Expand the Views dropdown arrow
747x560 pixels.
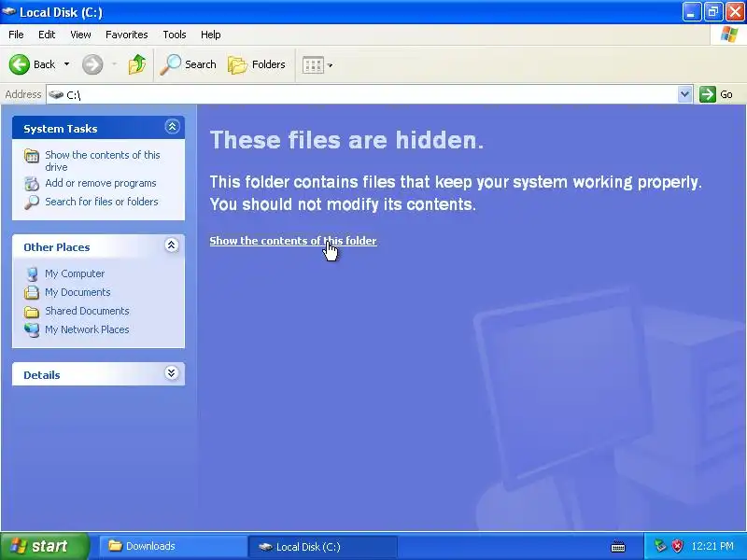[330, 65]
